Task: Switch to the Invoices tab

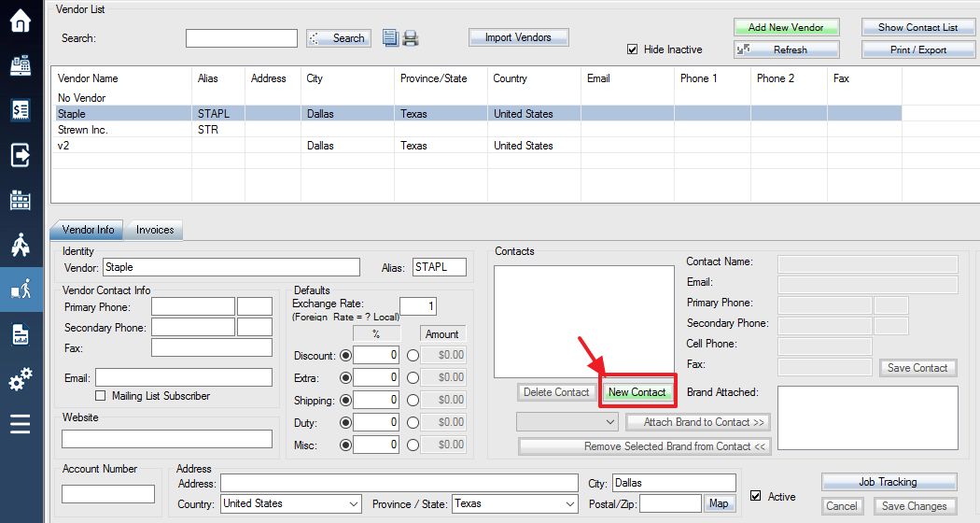Action: coord(154,230)
